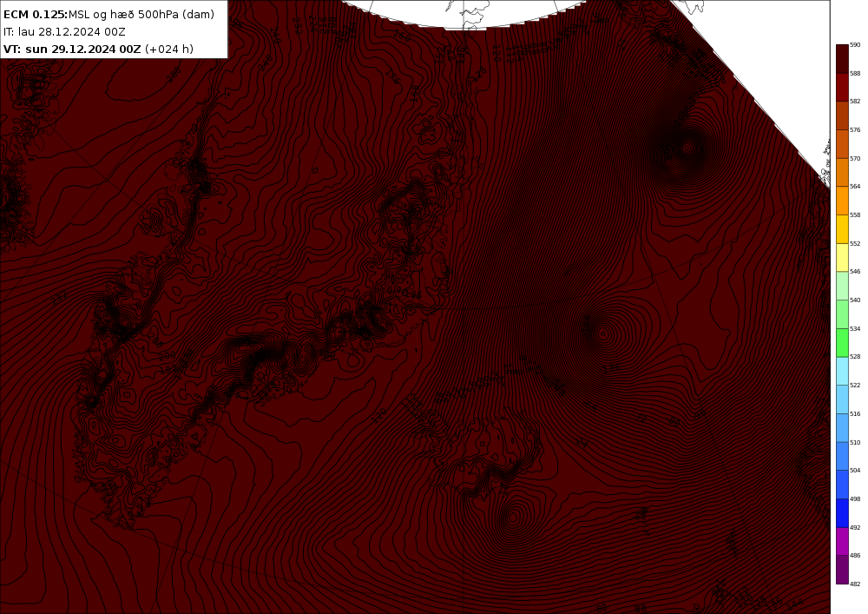Pick the pure blue 492–498 legend swatch

click(842, 513)
